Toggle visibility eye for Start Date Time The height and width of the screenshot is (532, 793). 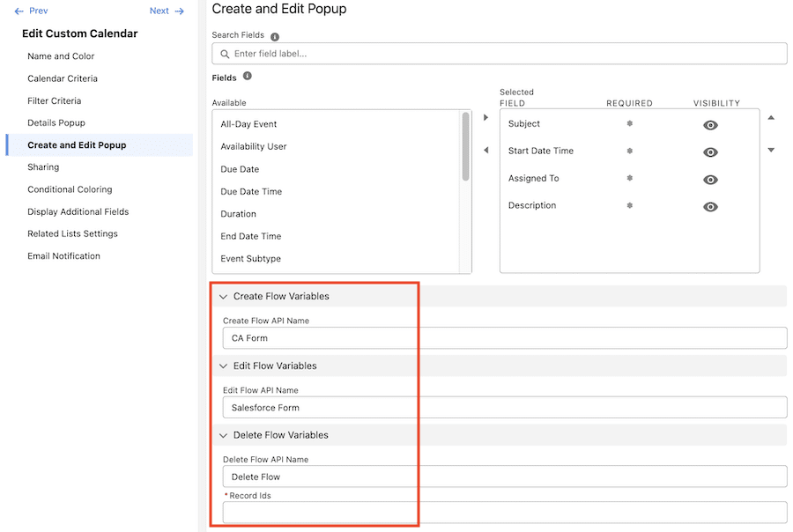pos(710,152)
